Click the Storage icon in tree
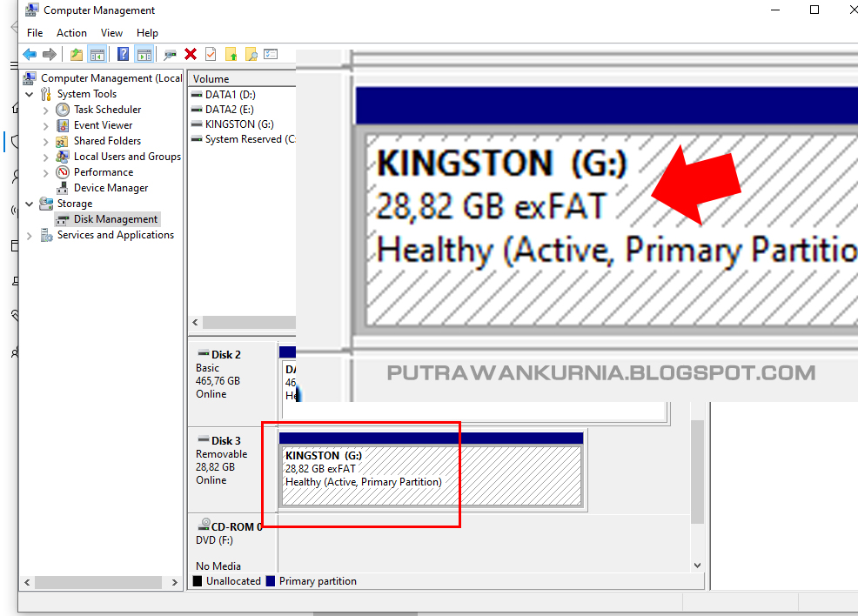858x616 pixels. pyautogui.click(x=46, y=204)
